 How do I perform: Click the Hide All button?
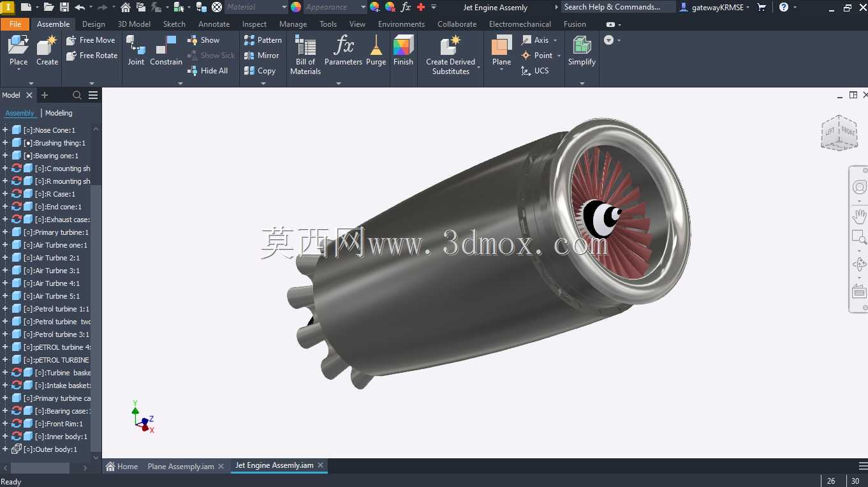click(x=207, y=71)
